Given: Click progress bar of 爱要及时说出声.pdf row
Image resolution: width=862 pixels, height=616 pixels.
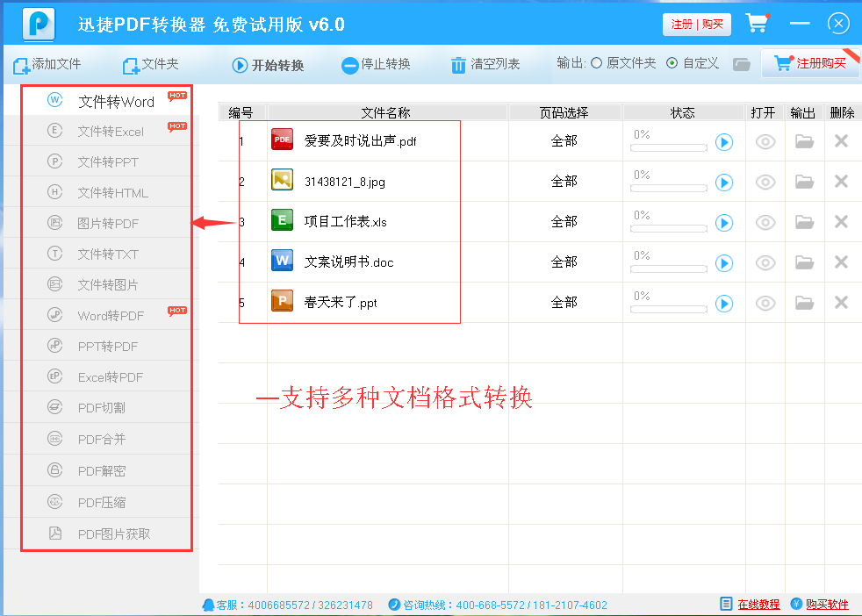Looking at the screenshot, I should pos(669,147).
